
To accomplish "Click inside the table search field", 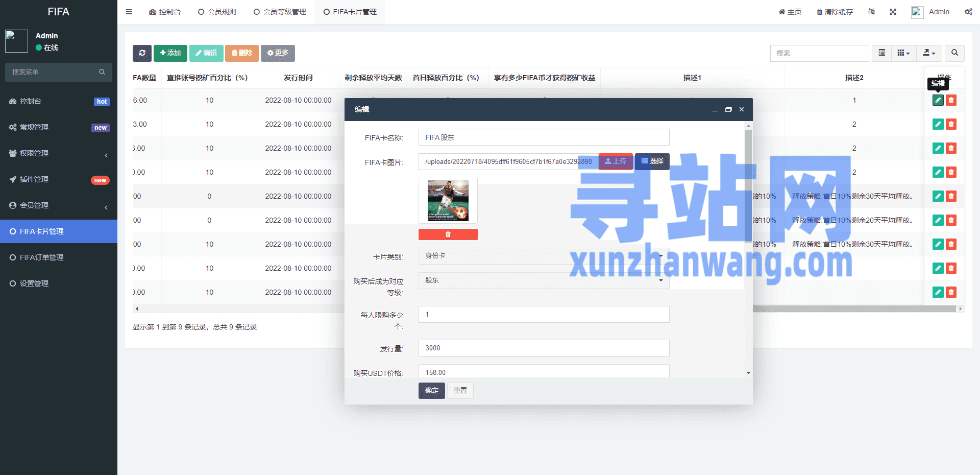I will tap(819, 53).
